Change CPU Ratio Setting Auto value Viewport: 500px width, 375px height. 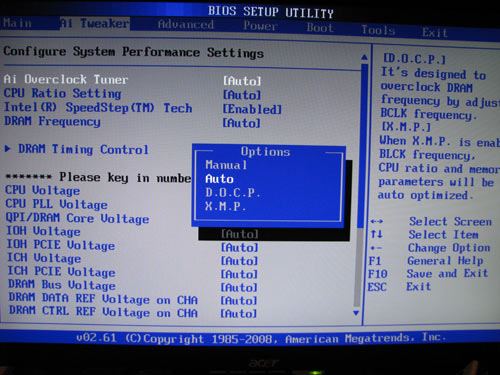242,95
